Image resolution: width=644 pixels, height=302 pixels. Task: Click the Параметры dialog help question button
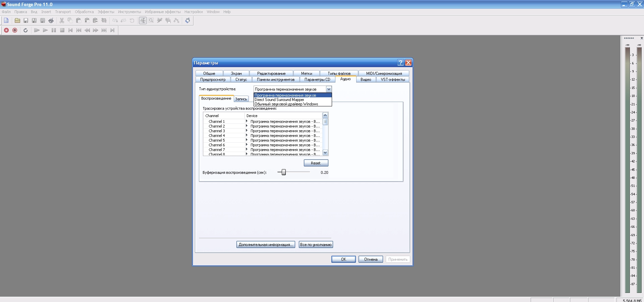point(400,63)
